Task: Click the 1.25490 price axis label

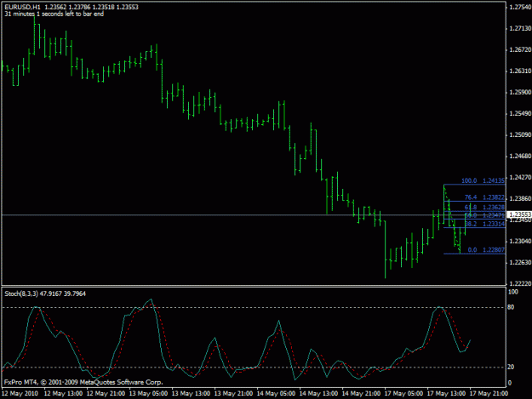Action: pyautogui.click(x=520, y=113)
